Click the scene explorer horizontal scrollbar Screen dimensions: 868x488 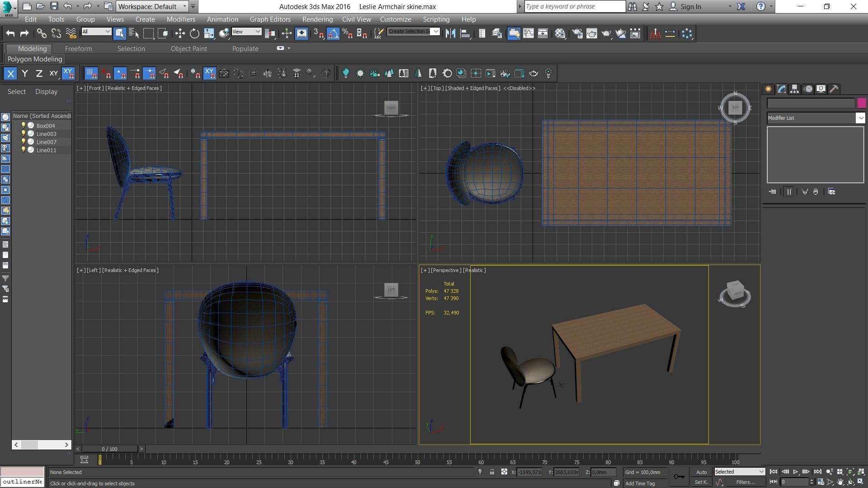coord(41,445)
